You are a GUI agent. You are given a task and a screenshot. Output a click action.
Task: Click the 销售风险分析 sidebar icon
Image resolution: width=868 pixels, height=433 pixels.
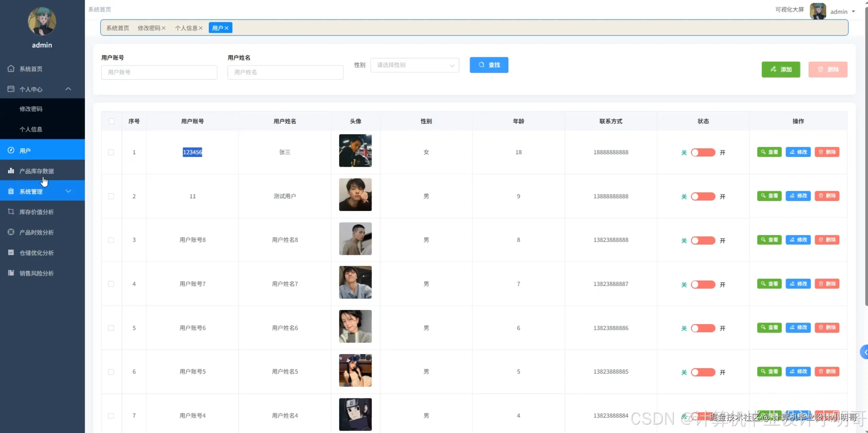pyautogui.click(x=11, y=273)
